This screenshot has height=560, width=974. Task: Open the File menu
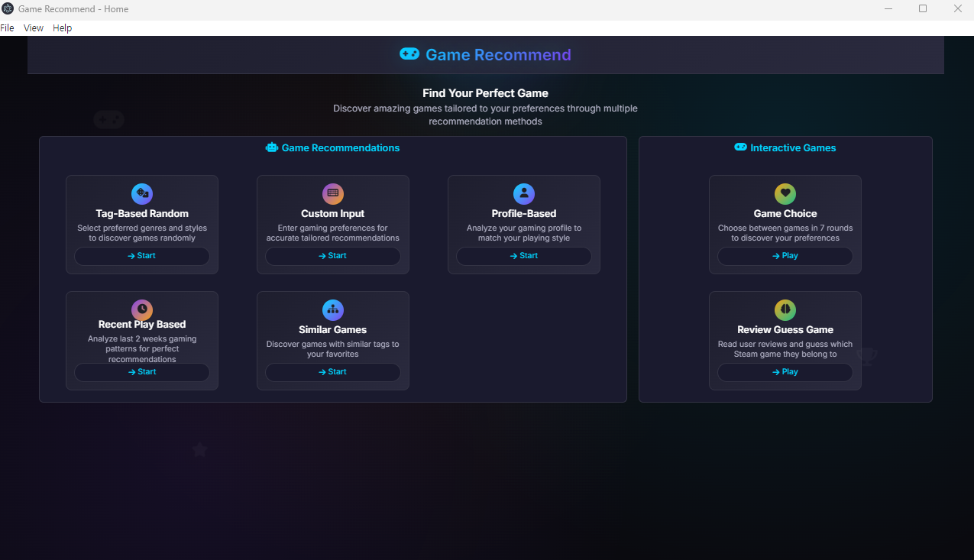pyautogui.click(x=8, y=28)
